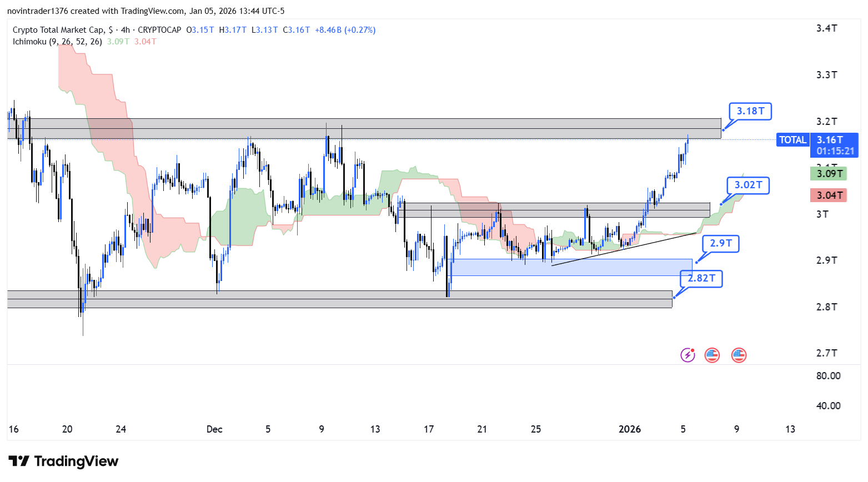
Task: Click the 4h timeframe in chart legend
Action: (125, 30)
